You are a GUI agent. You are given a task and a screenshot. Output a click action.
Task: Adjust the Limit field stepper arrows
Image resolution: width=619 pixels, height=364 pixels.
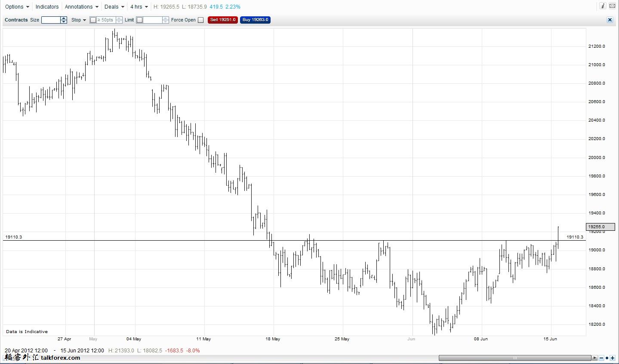(166, 20)
